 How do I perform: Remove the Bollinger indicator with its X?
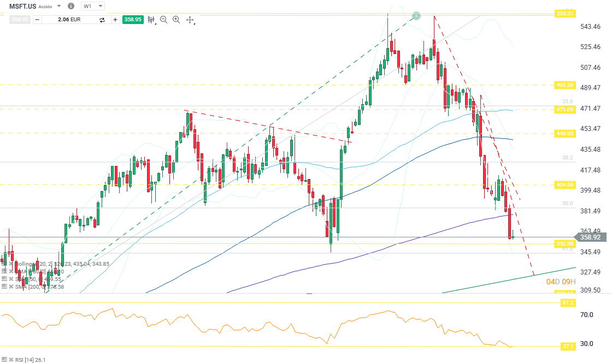(x=11, y=264)
